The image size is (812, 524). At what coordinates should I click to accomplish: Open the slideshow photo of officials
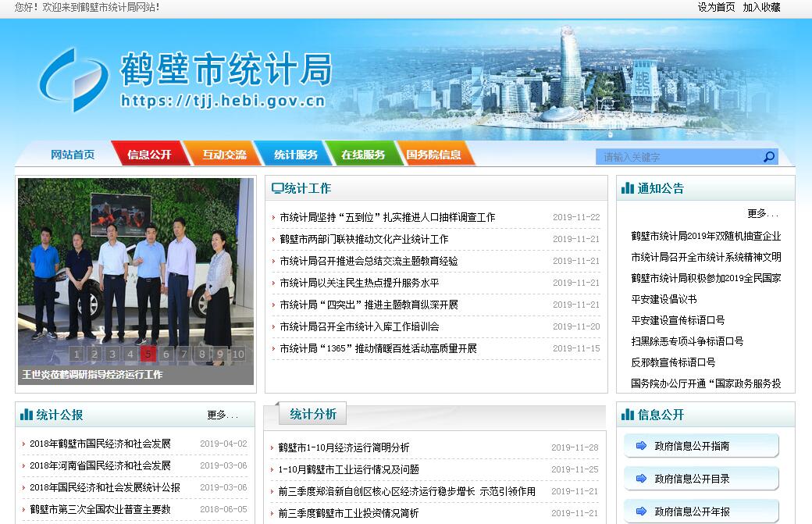[x=135, y=266]
